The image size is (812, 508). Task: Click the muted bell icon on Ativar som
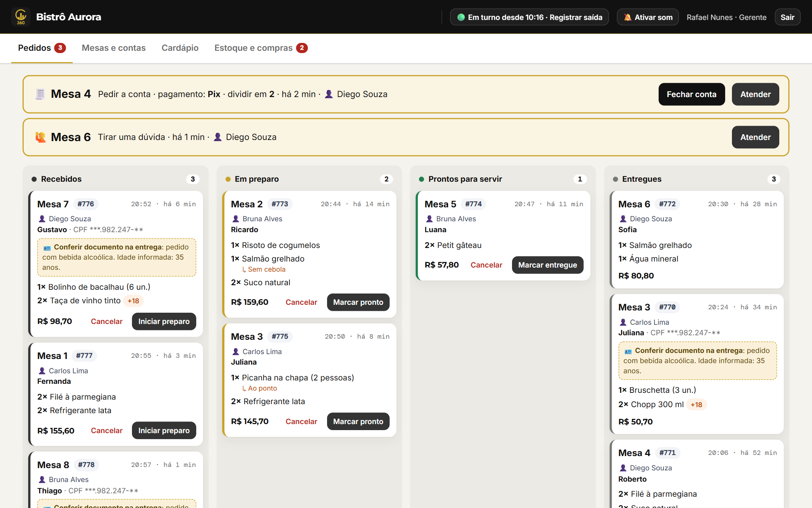click(627, 17)
